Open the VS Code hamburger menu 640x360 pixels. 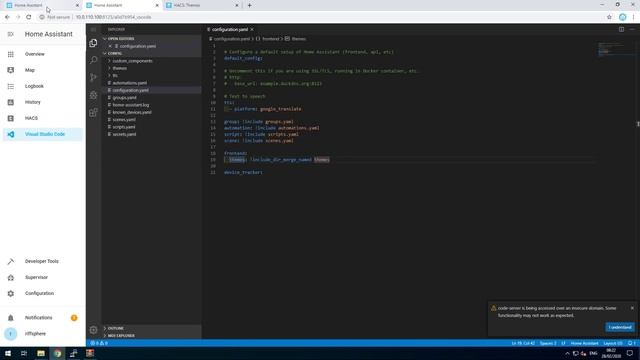click(93, 29)
